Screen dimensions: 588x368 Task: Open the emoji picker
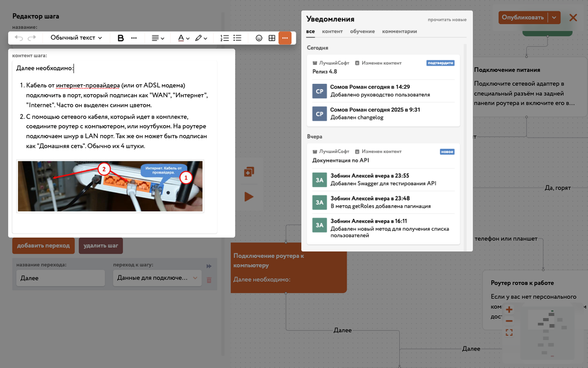click(x=259, y=38)
